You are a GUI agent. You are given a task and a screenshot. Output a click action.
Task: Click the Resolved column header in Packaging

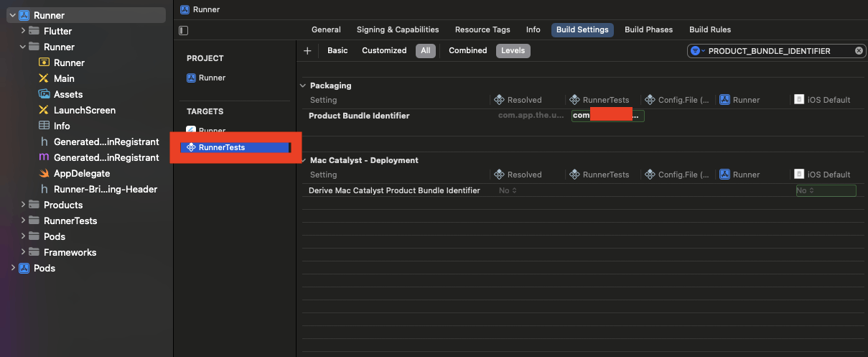click(518, 100)
